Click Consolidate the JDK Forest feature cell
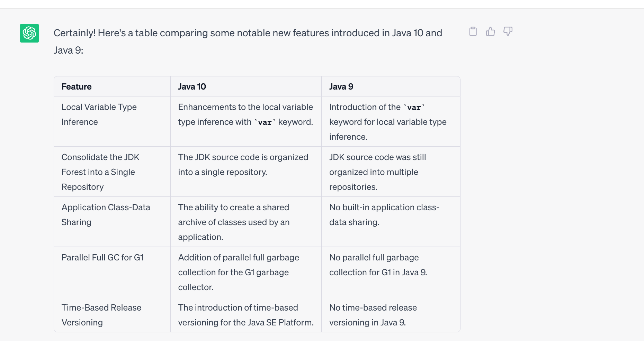 click(112, 172)
